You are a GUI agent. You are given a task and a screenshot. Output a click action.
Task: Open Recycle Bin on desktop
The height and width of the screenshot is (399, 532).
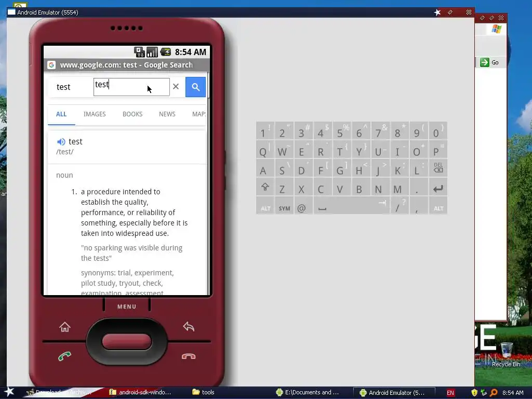coord(506,355)
